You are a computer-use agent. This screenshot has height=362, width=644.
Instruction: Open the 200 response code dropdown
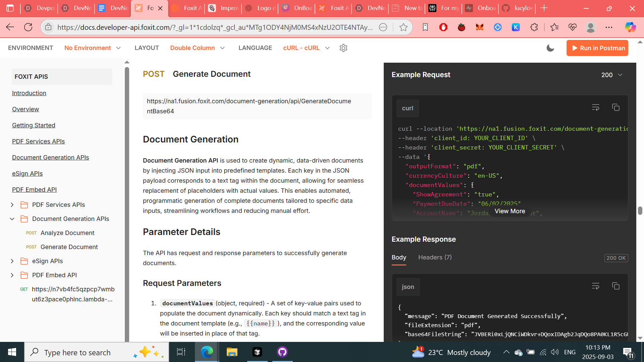point(612,75)
